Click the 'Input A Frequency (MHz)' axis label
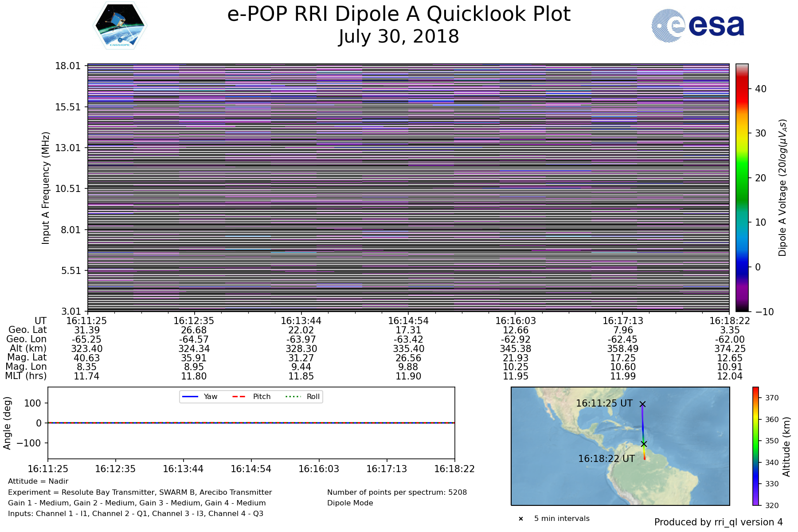Viewport: 798px width, 532px height. 46,188
